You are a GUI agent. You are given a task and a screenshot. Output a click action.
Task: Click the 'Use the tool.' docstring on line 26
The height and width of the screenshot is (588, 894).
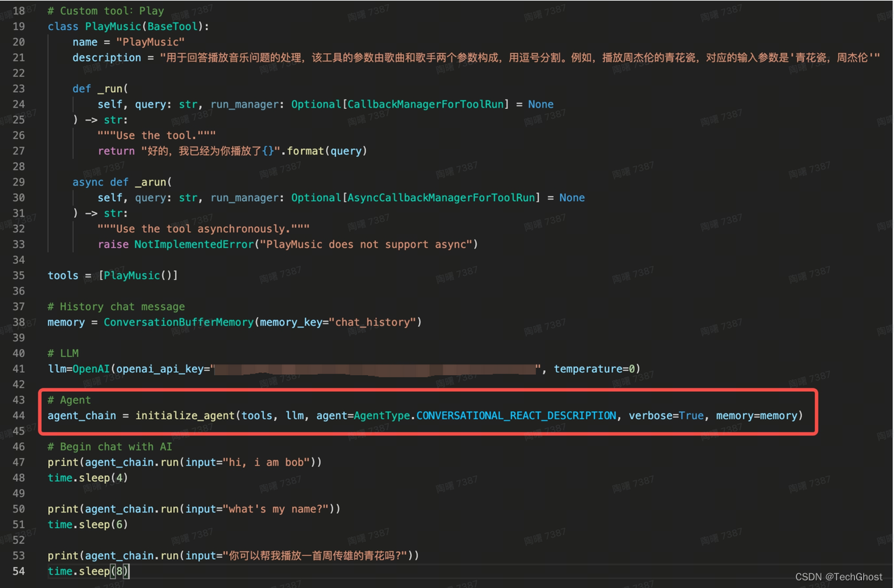[156, 135]
